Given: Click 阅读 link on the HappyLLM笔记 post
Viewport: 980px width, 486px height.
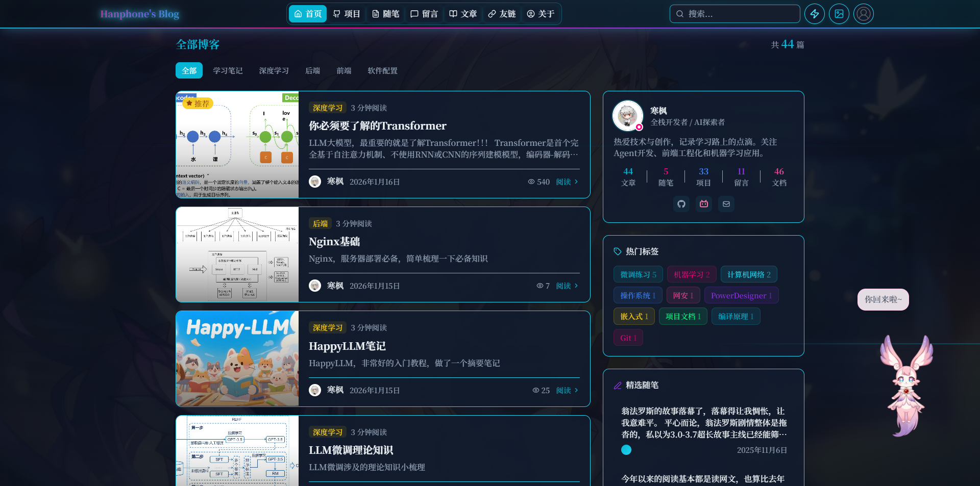Looking at the screenshot, I should pos(567,390).
